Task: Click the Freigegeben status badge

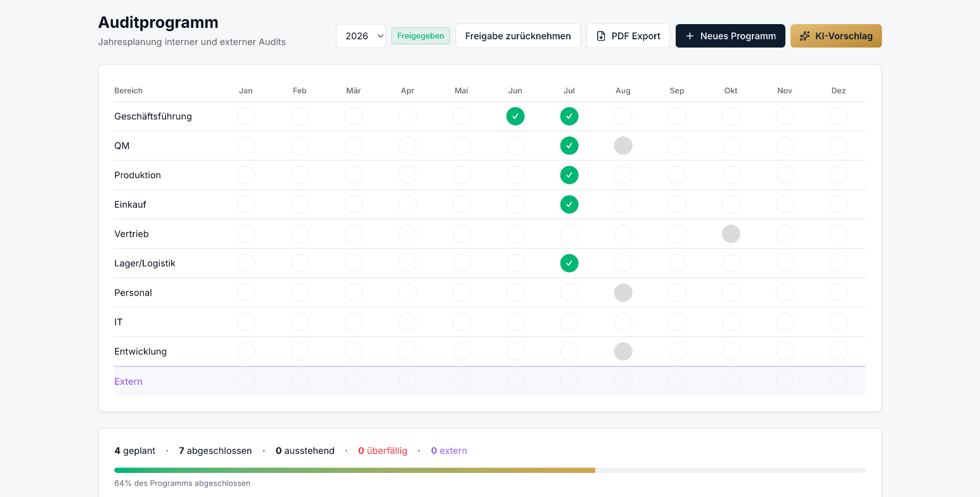Action: click(x=420, y=36)
